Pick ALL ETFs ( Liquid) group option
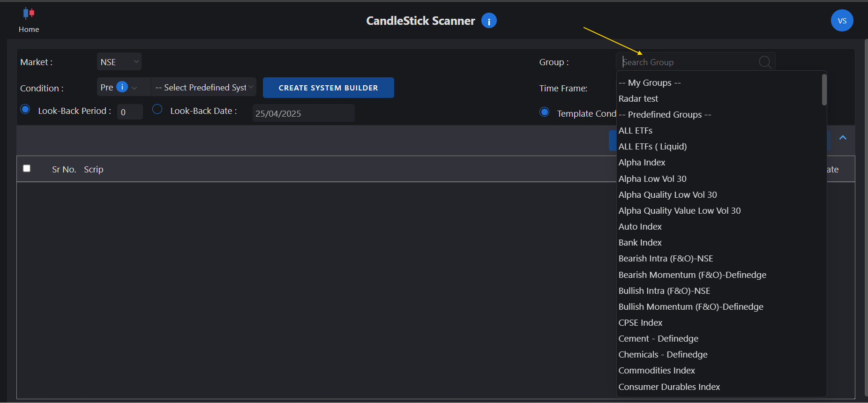 coord(652,147)
